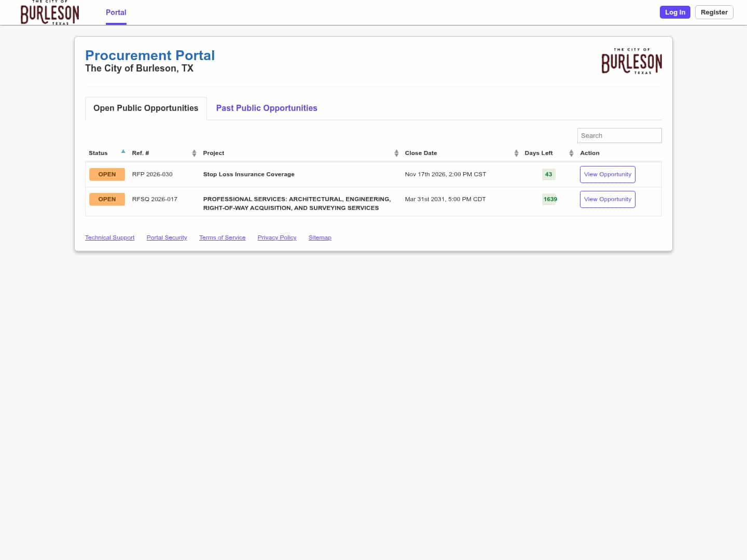Click the PROFESSIONAL SERVICES project title
747x560 pixels.
click(x=297, y=203)
